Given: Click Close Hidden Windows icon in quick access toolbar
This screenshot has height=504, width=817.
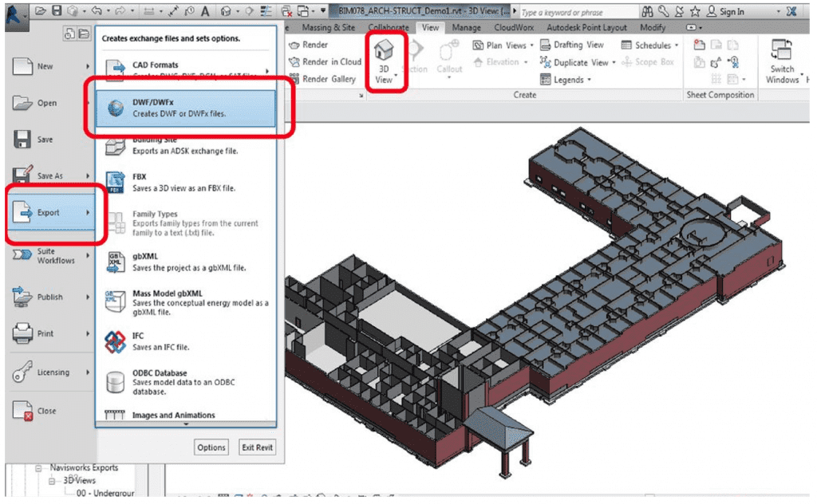Looking at the screenshot, I should tap(286, 11).
